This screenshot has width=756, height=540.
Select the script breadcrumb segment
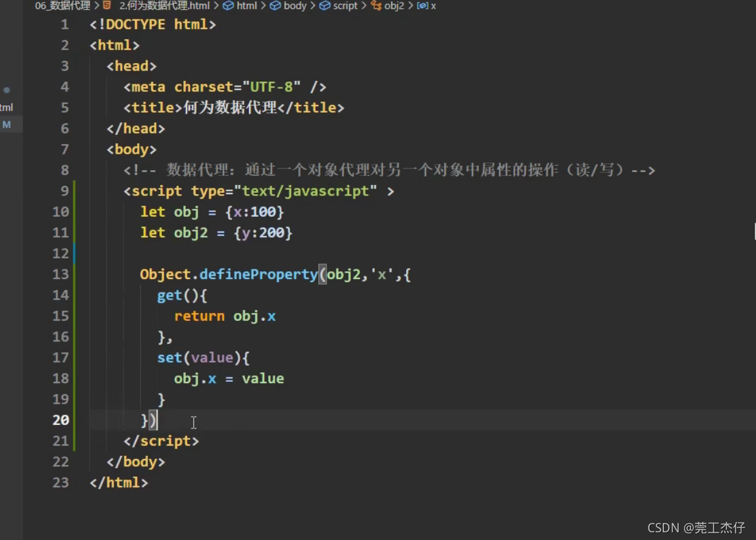345,6
